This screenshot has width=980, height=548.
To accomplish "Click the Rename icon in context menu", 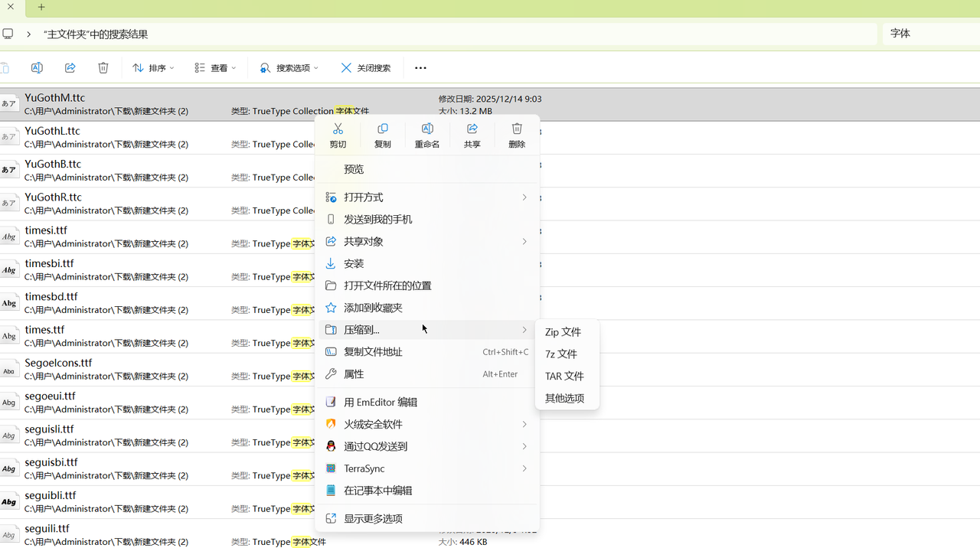I will 427,129.
